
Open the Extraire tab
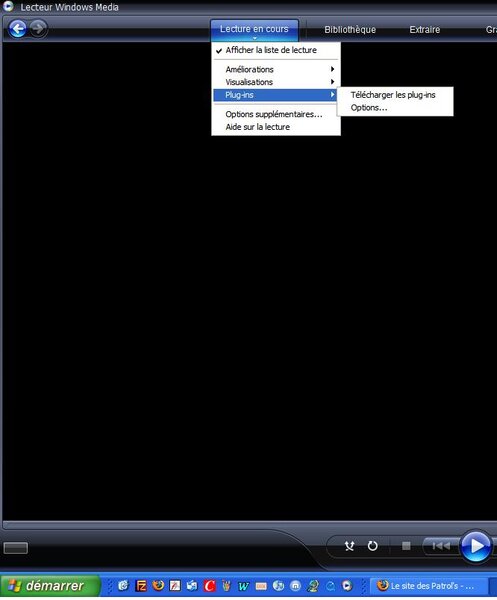point(425,30)
